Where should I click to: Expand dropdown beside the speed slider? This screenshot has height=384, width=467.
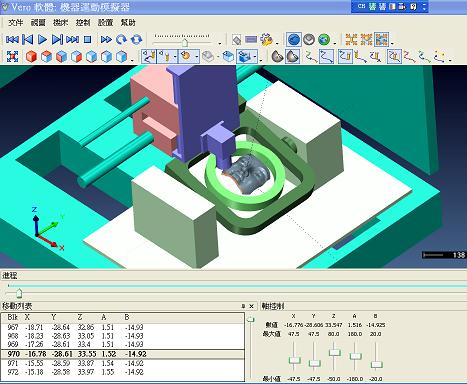tap(220, 43)
